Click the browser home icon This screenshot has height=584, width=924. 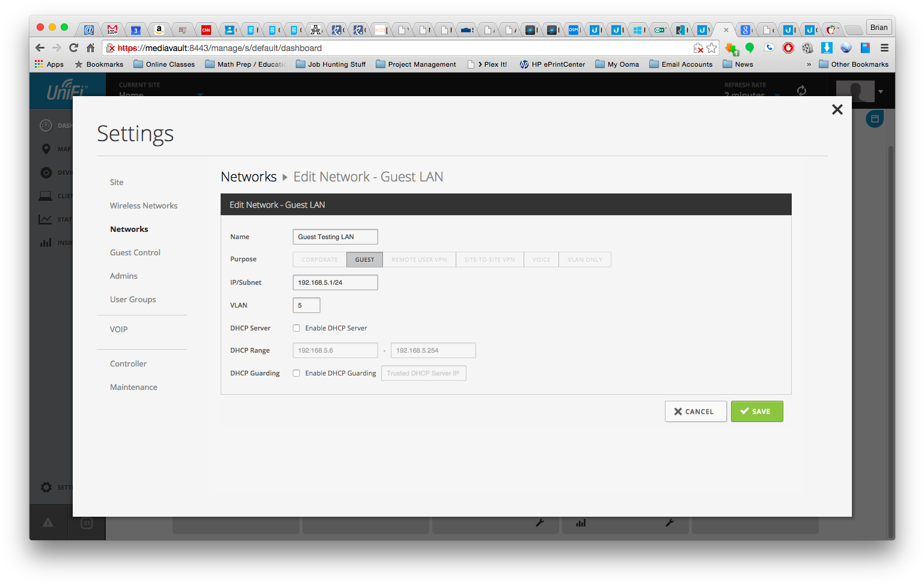[90, 48]
